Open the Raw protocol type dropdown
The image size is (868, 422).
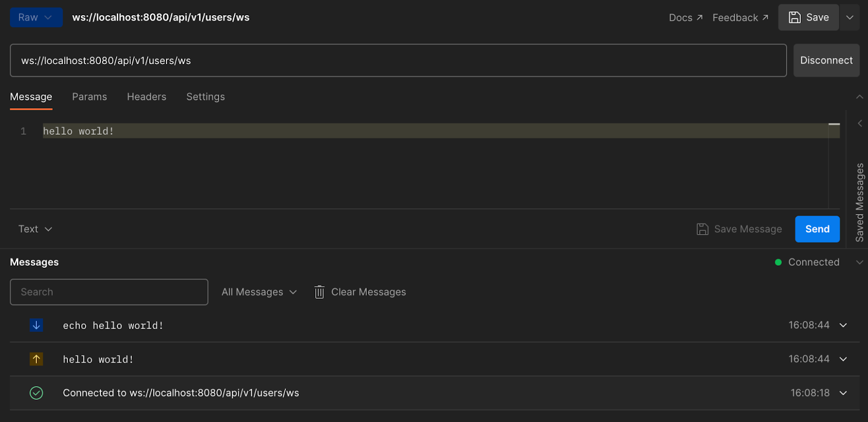click(36, 17)
